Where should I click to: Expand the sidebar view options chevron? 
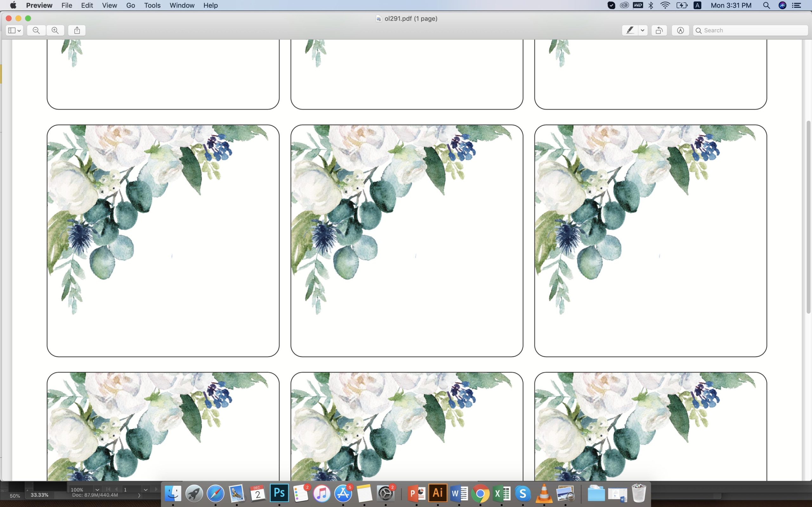coord(19,30)
